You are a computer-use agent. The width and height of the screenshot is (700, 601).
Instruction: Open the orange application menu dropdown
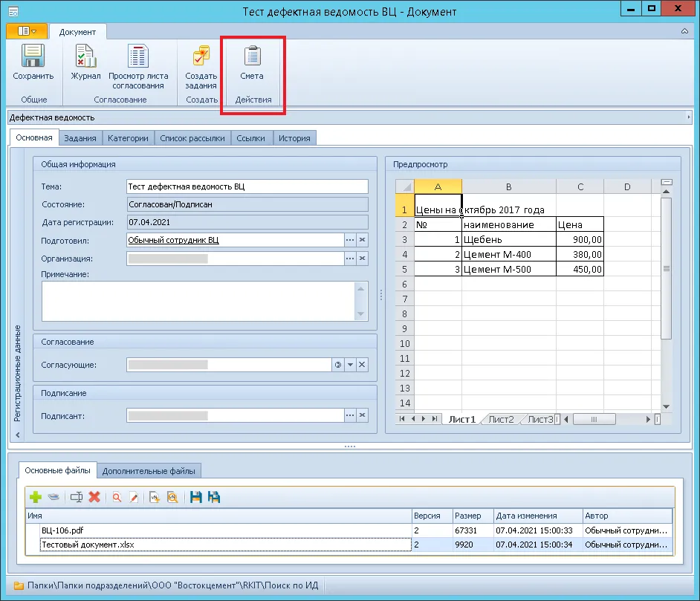[27, 31]
